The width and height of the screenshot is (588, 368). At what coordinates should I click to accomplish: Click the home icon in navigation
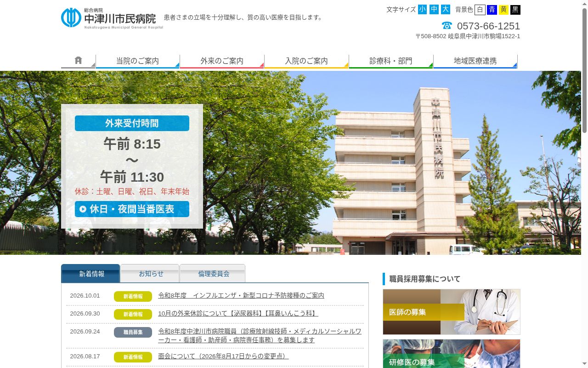[78, 60]
